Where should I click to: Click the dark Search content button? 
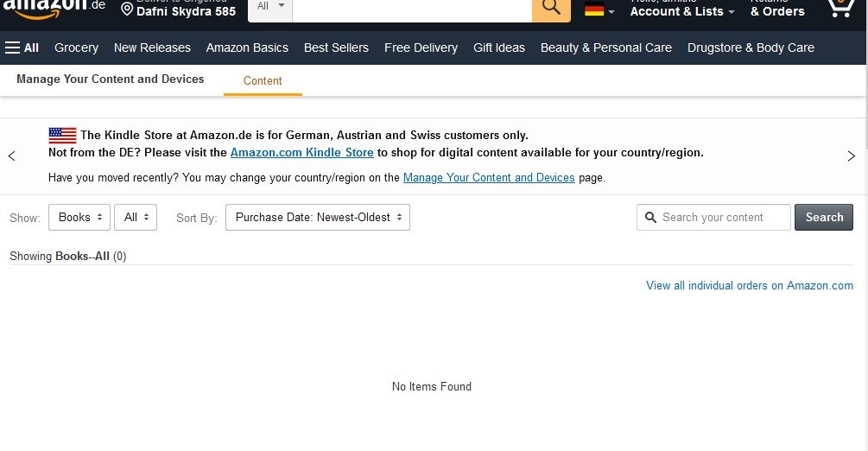(824, 217)
